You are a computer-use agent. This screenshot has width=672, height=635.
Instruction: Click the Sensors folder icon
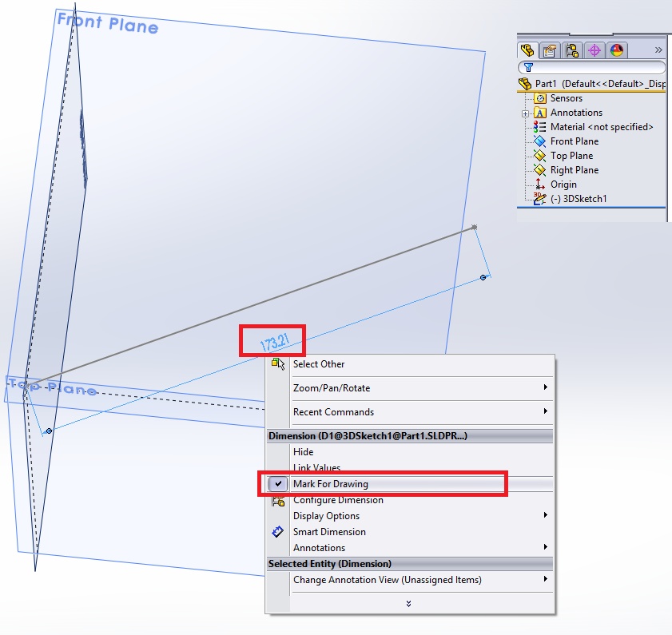click(540, 98)
